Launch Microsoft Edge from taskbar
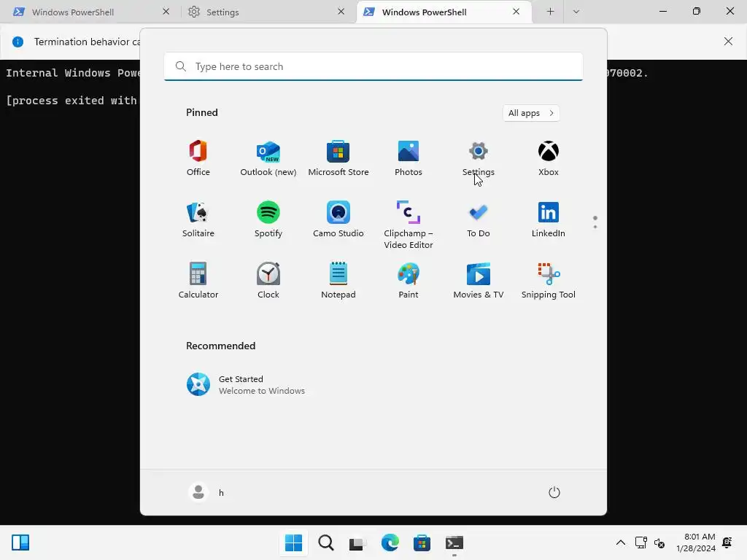This screenshot has width=747, height=560. click(x=390, y=542)
